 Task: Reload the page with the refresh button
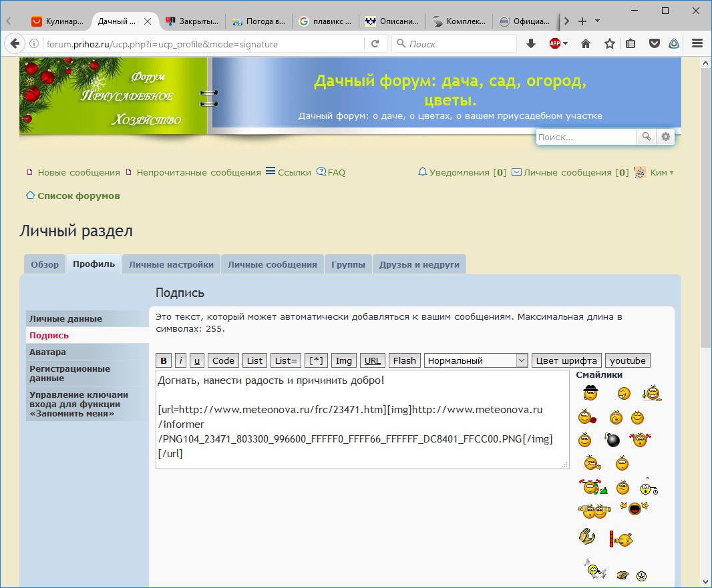(x=375, y=44)
